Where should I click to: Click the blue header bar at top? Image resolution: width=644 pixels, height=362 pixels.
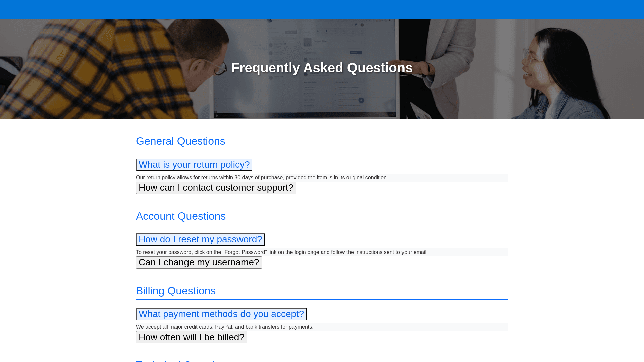[322, 9]
